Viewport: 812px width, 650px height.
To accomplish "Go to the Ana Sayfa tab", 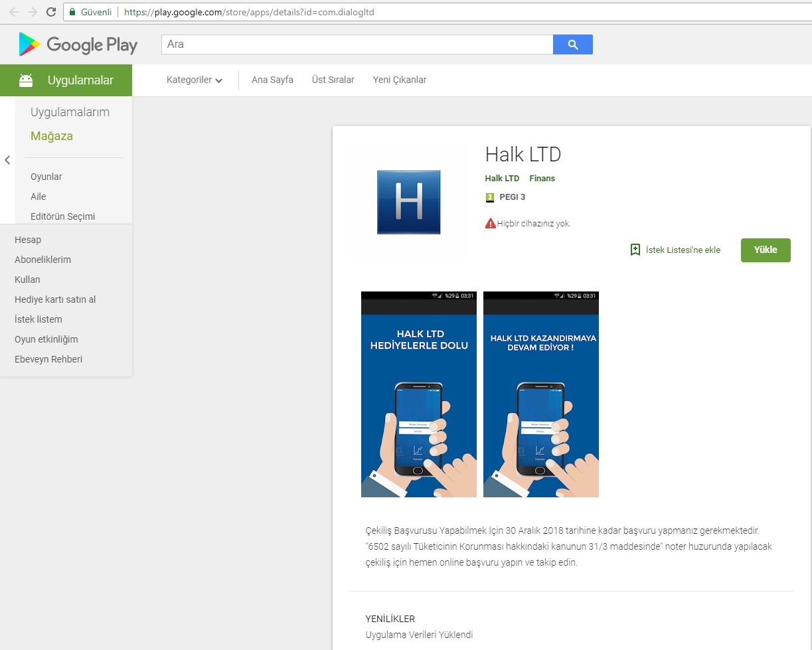I will pyautogui.click(x=272, y=80).
